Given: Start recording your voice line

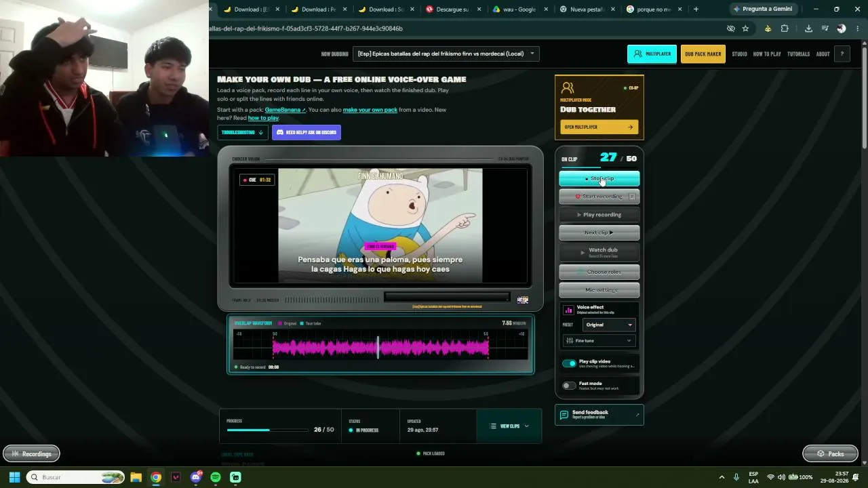Looking at the screenshot, I should point(599,197).
